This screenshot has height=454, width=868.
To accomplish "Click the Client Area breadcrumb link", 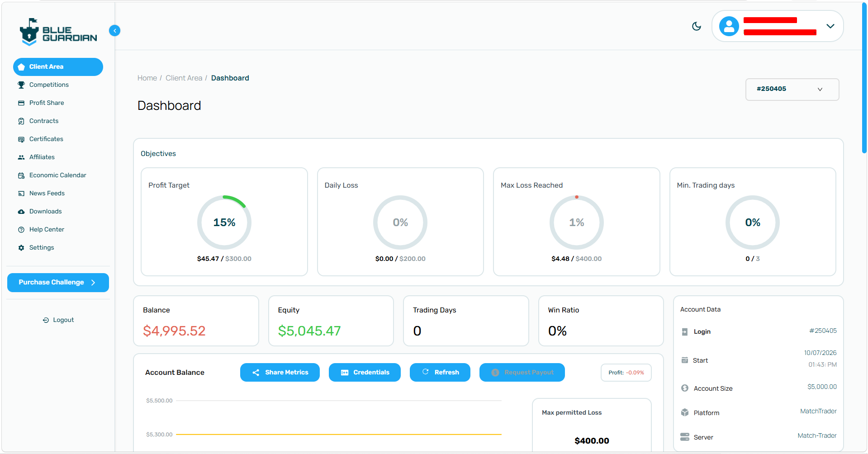I will coord(184,78).
